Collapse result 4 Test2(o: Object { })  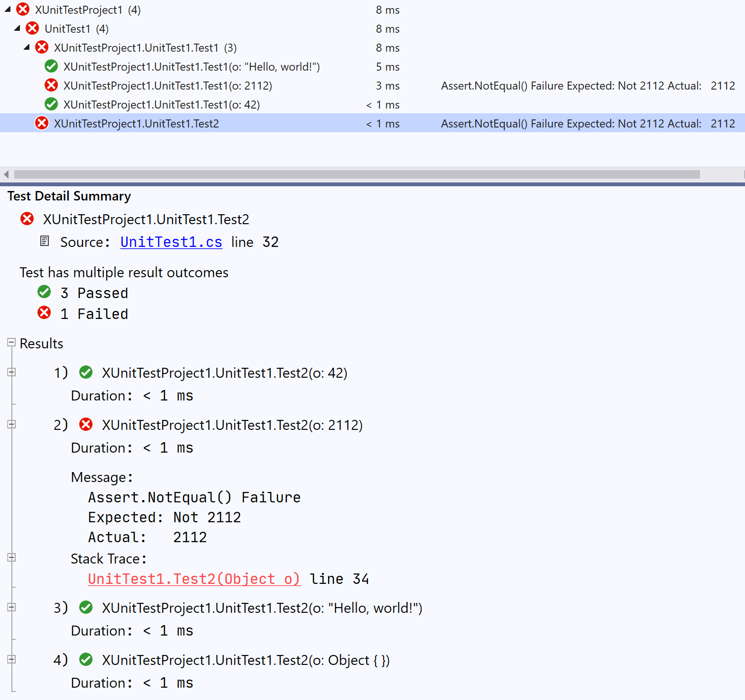tap(11, 659)
